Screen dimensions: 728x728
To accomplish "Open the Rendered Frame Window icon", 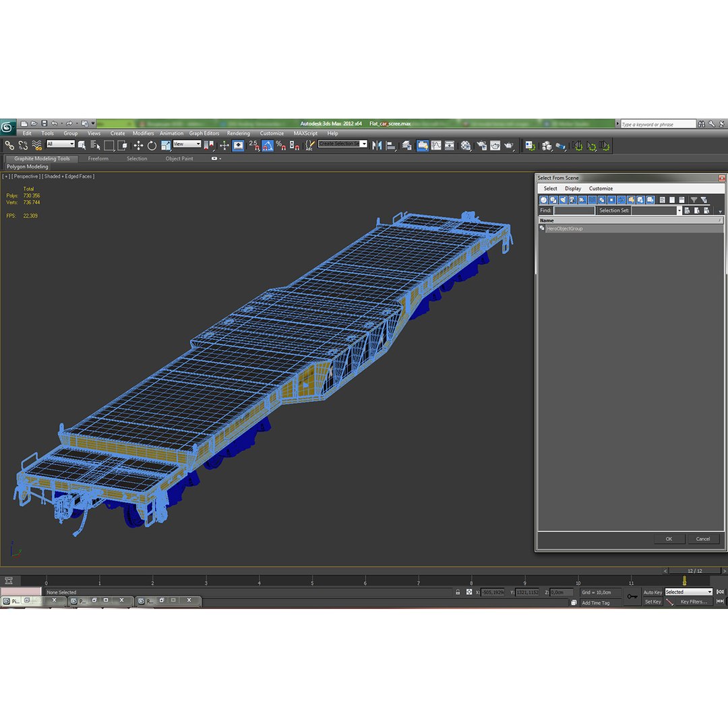I will (x=495, y=146).
